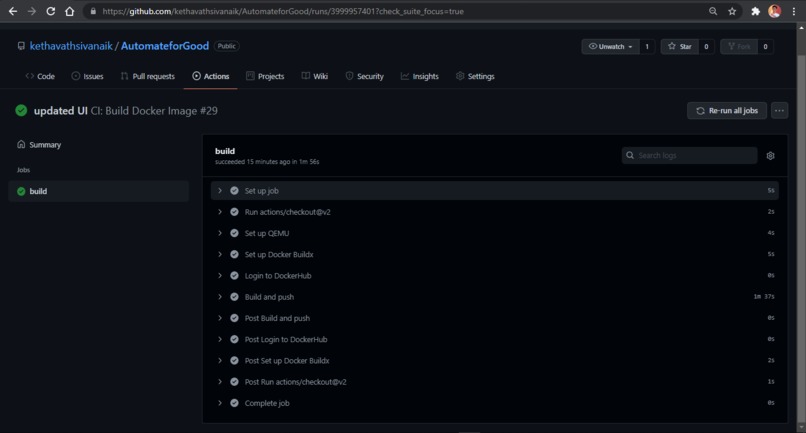Viewport: 806px width, 433px height.
Task: Click the 1m 37s duration of Build and push
Action: coord(764,297)
